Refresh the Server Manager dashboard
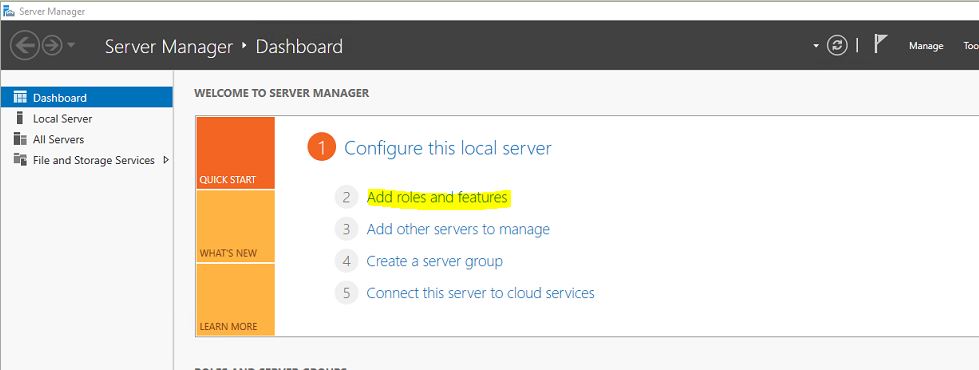The width and height of the screenshot is (979, 370). tap(837, 46)
